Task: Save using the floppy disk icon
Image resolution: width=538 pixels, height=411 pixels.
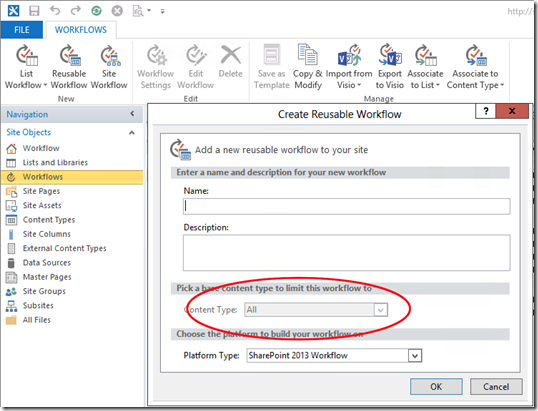Action: tap(34, 11)
